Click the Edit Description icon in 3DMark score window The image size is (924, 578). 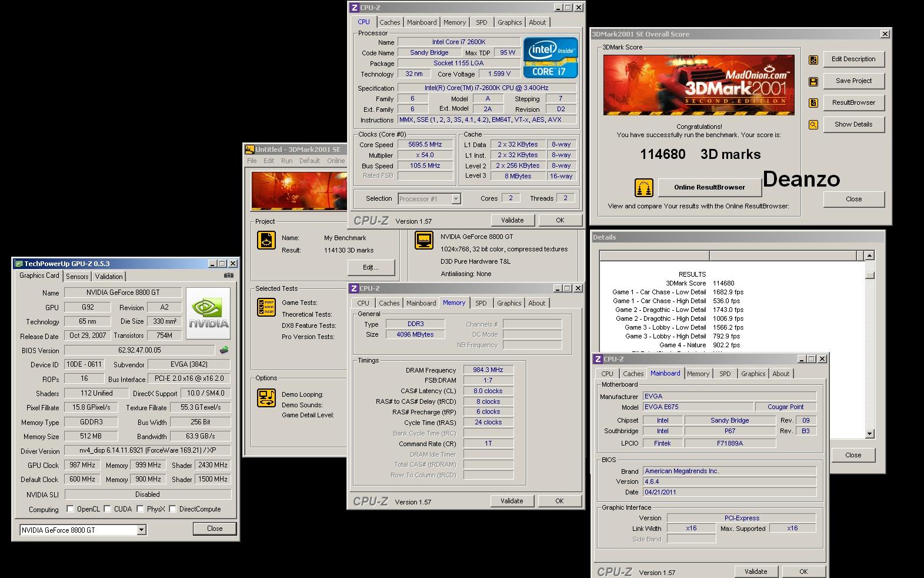813,59
